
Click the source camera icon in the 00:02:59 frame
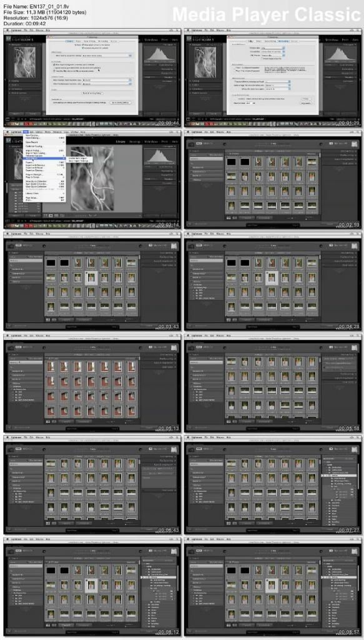pos(191,143)
